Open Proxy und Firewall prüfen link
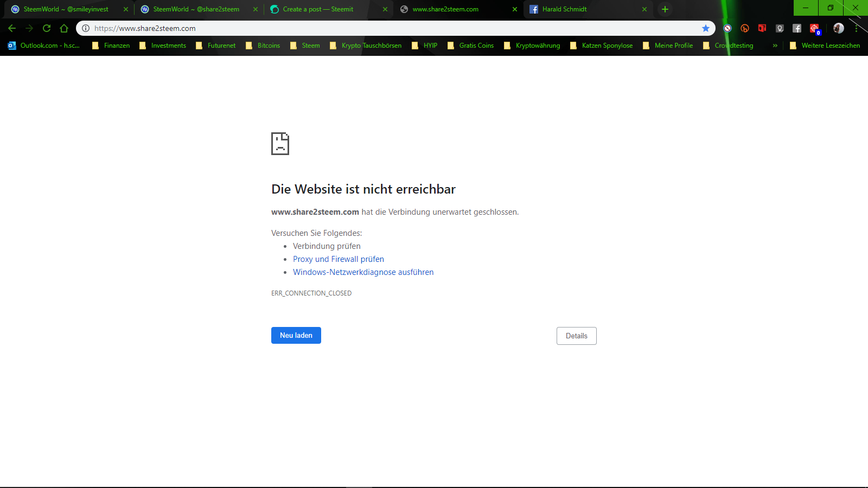This screenshot has height=488, width=868. (339, 259)
